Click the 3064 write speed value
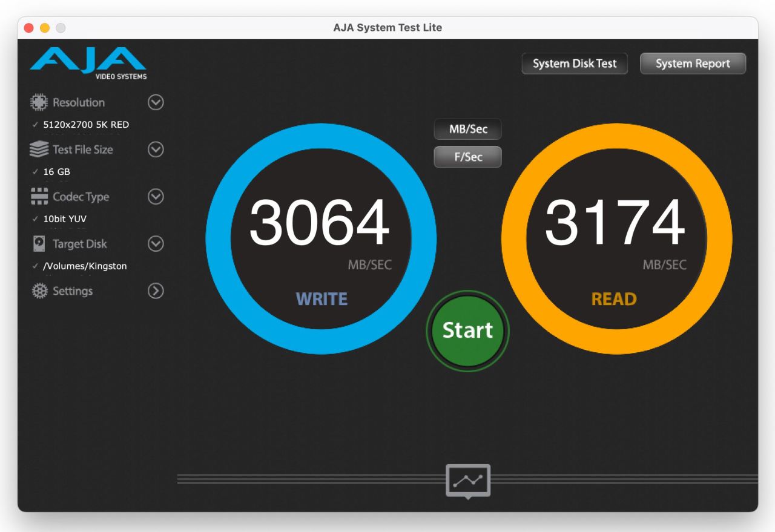 tap(320, 223)
